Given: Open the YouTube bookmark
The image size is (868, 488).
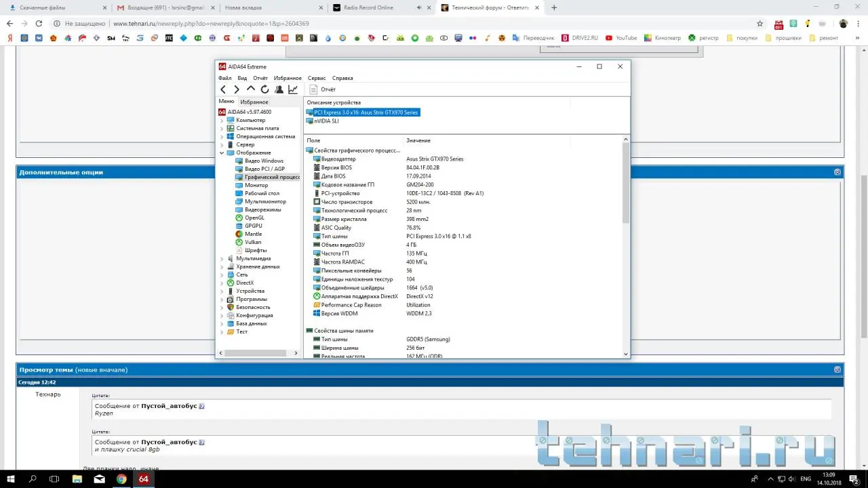Looking at the screenshot, I should click(621, 38).
